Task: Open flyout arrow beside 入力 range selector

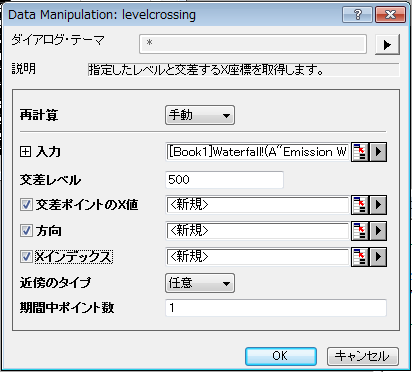Action: click(378, 152)
